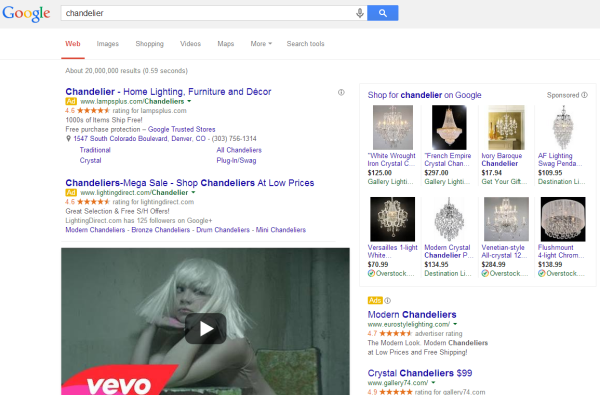Open the All Chandeliers sitelink

[x=239, y=150]
